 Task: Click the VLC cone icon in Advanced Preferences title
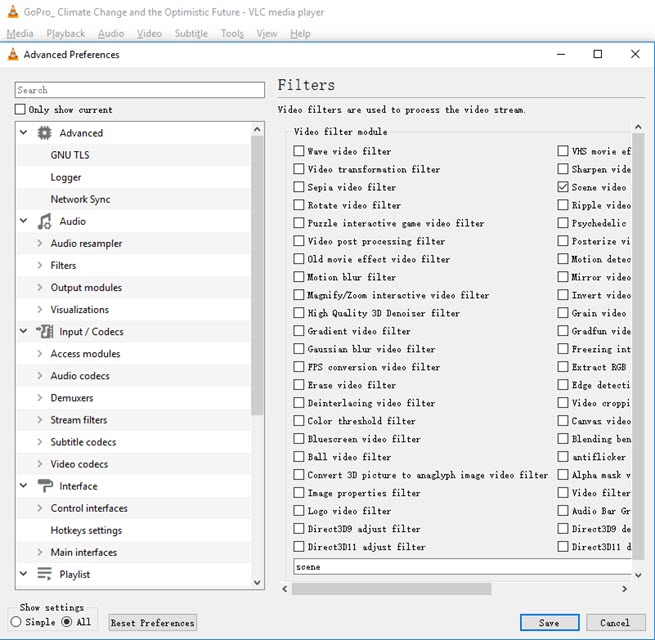[13, 54]
